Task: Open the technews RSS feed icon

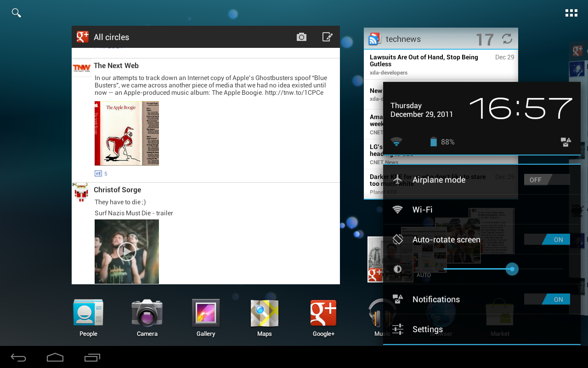Action: 375,39
